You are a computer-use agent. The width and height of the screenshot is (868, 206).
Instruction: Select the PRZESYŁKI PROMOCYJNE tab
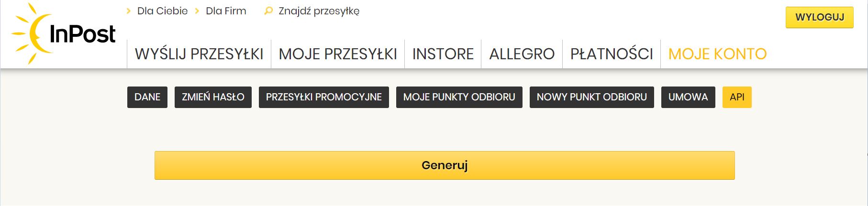[324, 97]
